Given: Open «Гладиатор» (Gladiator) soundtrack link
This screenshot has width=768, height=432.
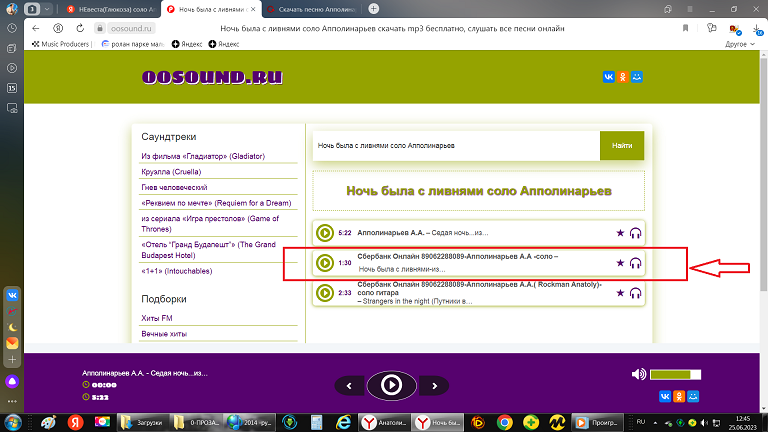Looking at the screenshot, I should [x=203, y=156].
